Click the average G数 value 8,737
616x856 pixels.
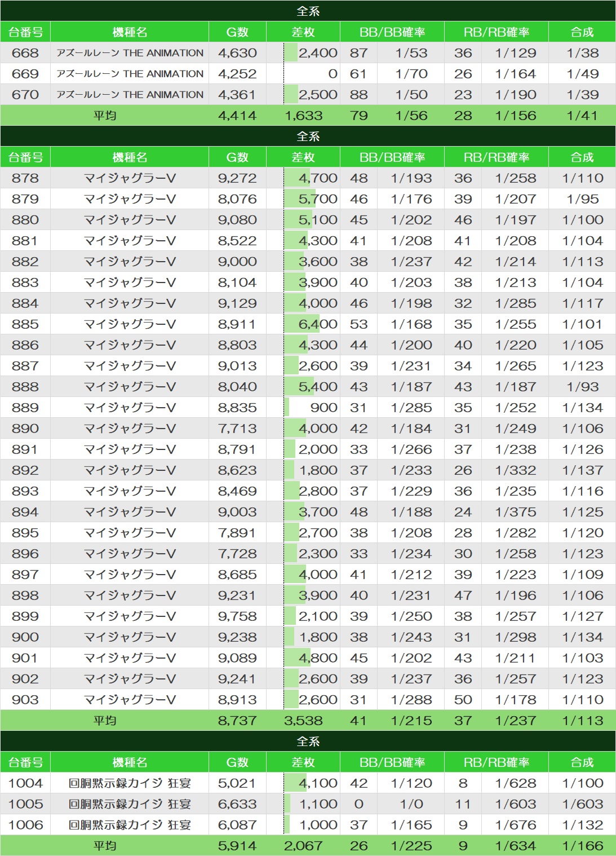coord(237,721)
